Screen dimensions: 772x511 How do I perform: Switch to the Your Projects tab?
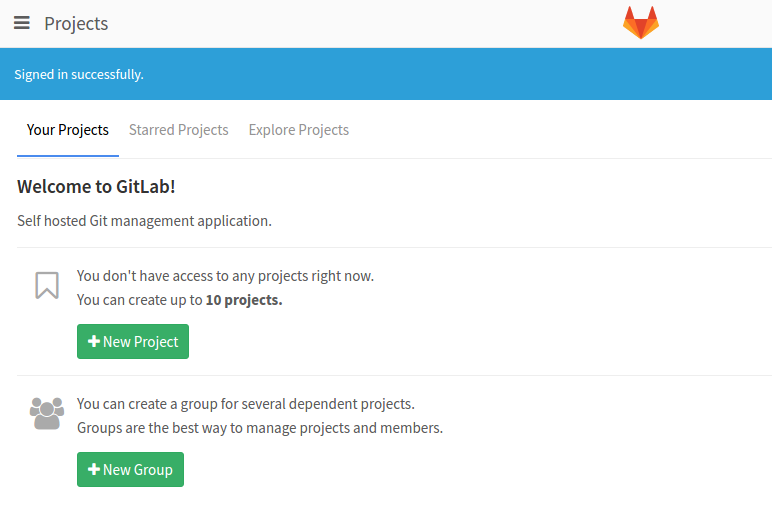[67, 130]
